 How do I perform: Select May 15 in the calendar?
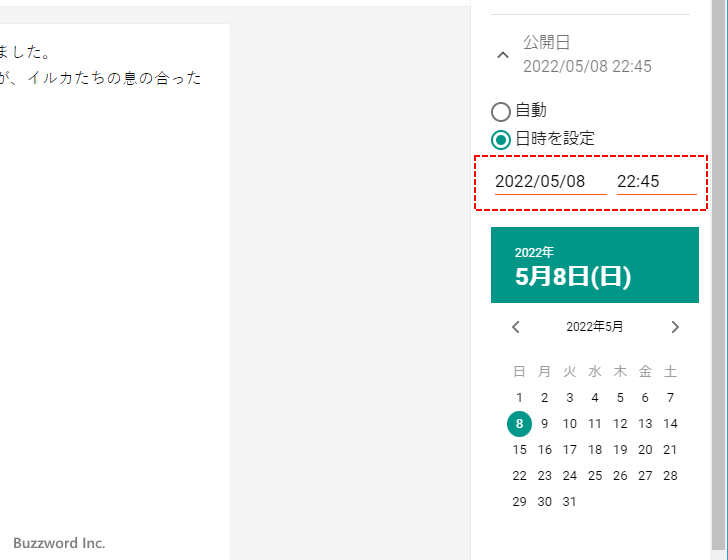coord(519,449)
